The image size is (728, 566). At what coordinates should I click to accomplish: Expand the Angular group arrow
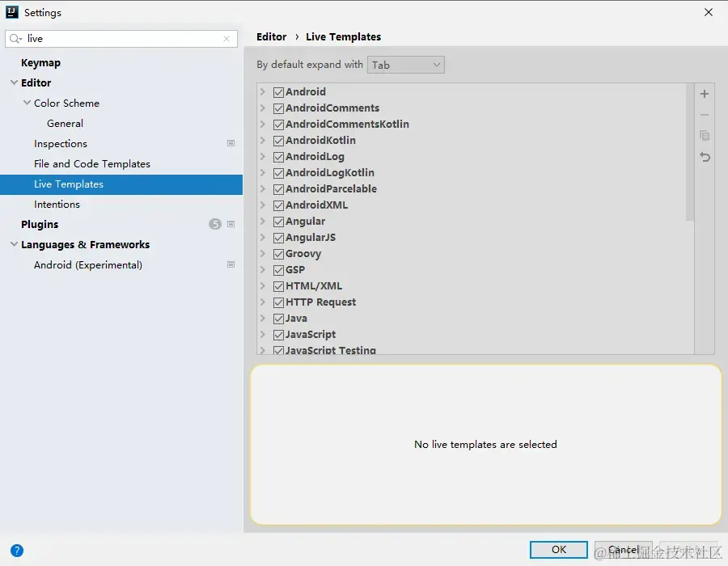pos(263,221)
